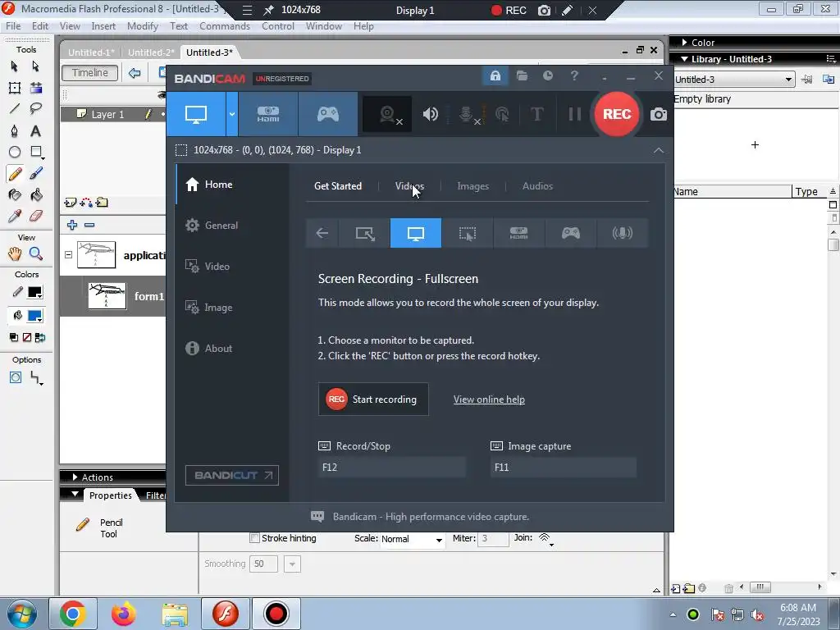Select the Eraser tool in Flash
The width and height of the screenshot is (840, 630).
click(35, 216)
